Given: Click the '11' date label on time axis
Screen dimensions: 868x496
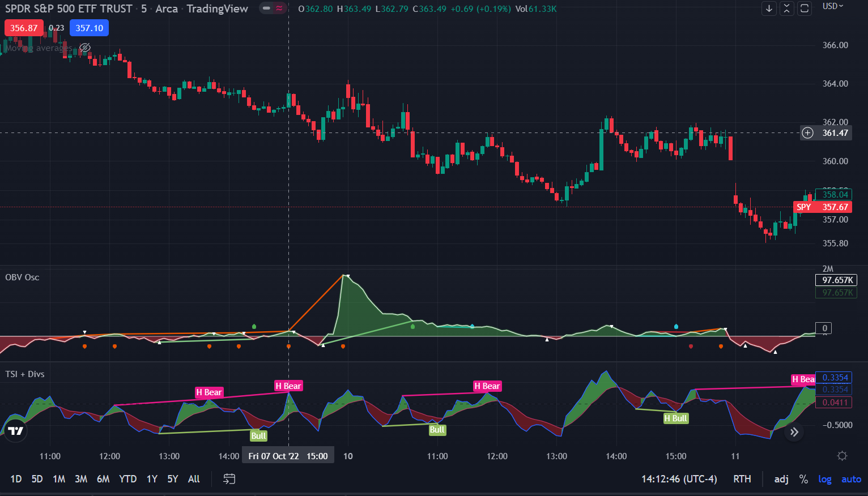Looking at the screenshot, I should [x=735, y=456].
